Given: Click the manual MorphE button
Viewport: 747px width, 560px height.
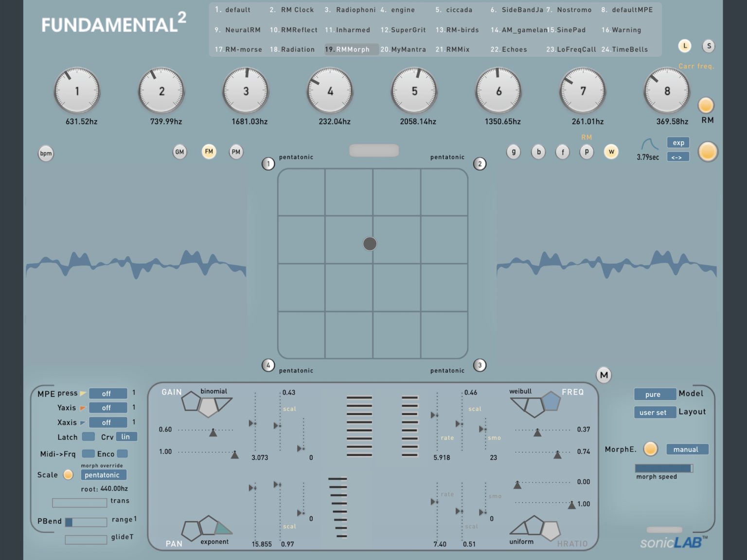Looking at the screenshot, I should (687, 449).
